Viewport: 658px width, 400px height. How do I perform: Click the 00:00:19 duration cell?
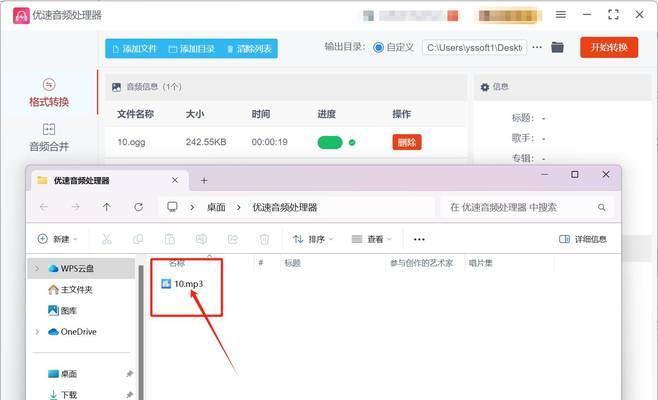tap(269, 142)
